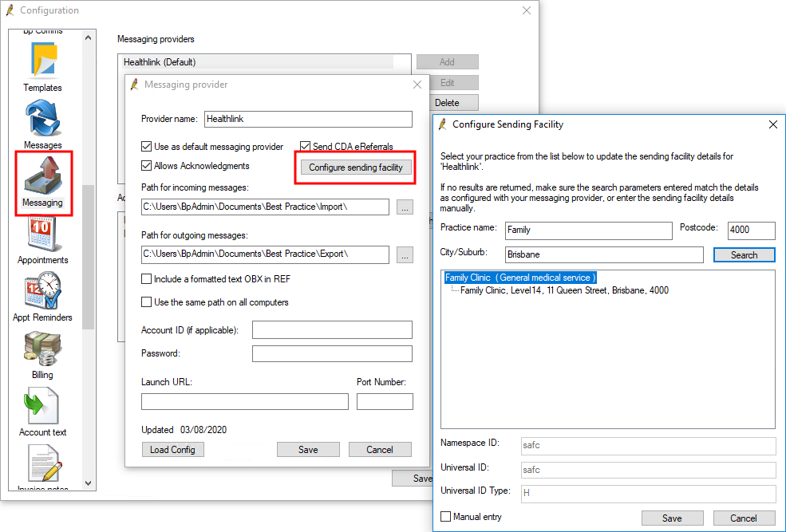
Task: Click the Practice name field
Action: (588, 231)
